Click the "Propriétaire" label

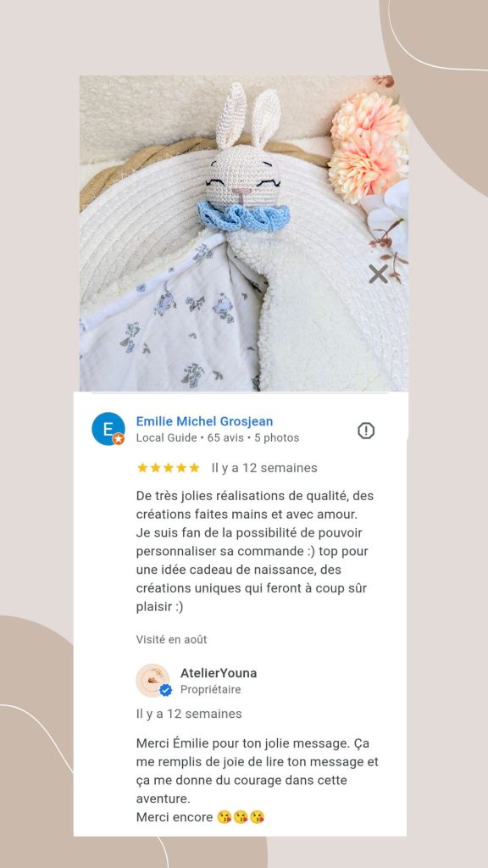tap(211, 690)
